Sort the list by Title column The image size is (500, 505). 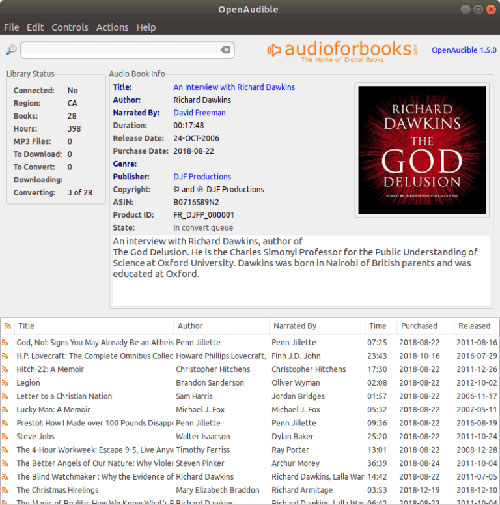94,326
